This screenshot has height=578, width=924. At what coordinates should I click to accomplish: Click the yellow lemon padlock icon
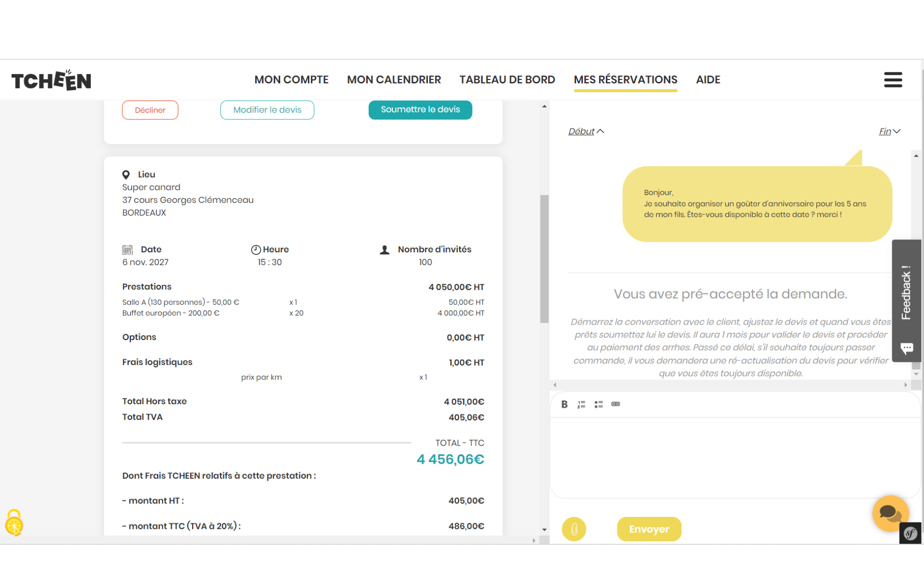[14, 523]
